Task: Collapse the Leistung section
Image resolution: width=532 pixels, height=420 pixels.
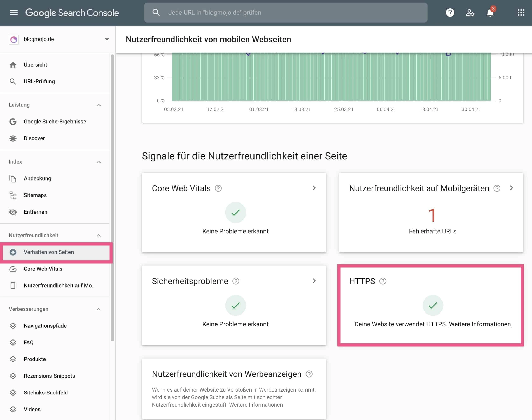Action: (x=98, y=105)
